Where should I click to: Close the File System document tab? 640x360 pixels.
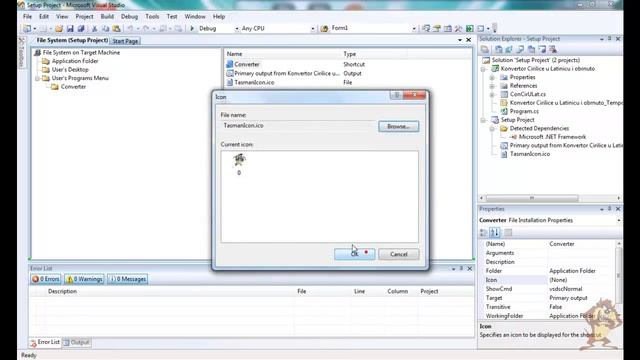pos(469,40)
